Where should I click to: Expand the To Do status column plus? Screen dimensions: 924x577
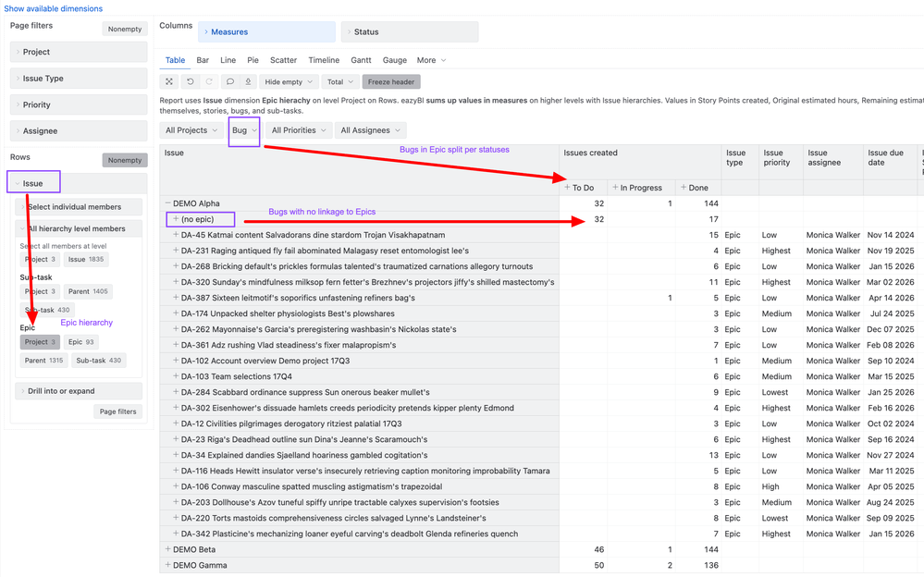click(568, 188)
